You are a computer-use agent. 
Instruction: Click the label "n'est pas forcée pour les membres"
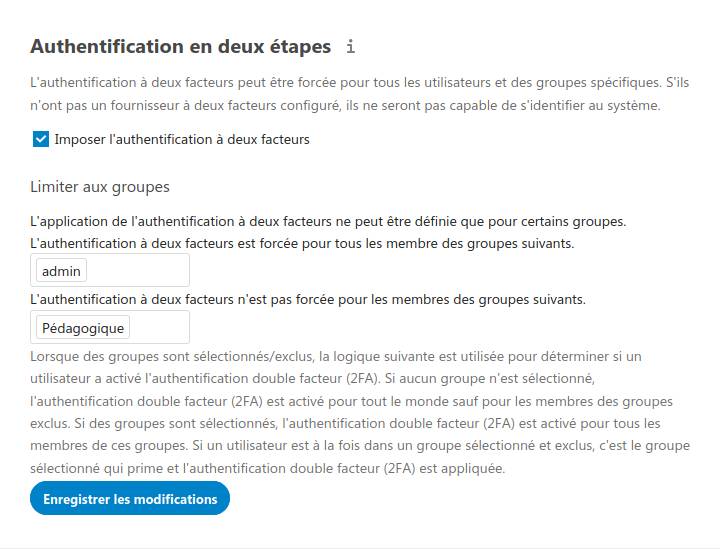click(308, 300)
